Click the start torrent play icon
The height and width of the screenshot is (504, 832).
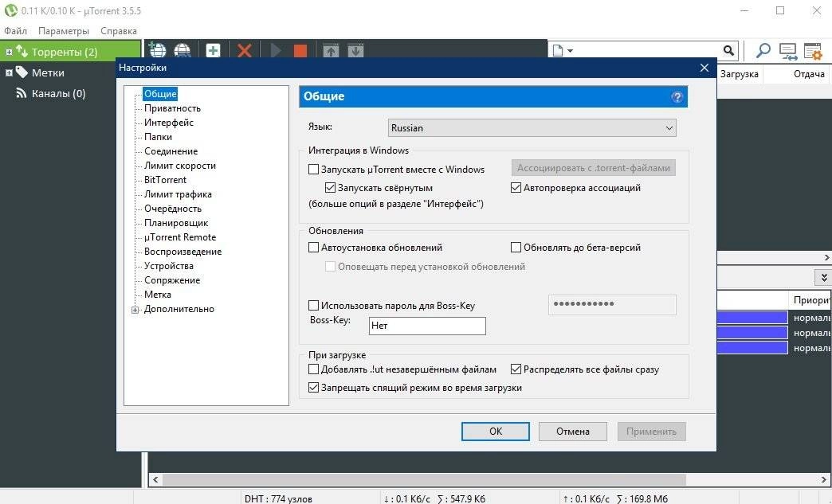[276, 51]
